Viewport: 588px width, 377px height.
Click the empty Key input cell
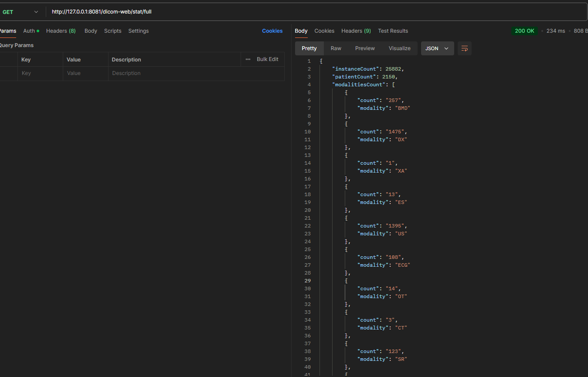pyautogui.click(x=40, y=73)
